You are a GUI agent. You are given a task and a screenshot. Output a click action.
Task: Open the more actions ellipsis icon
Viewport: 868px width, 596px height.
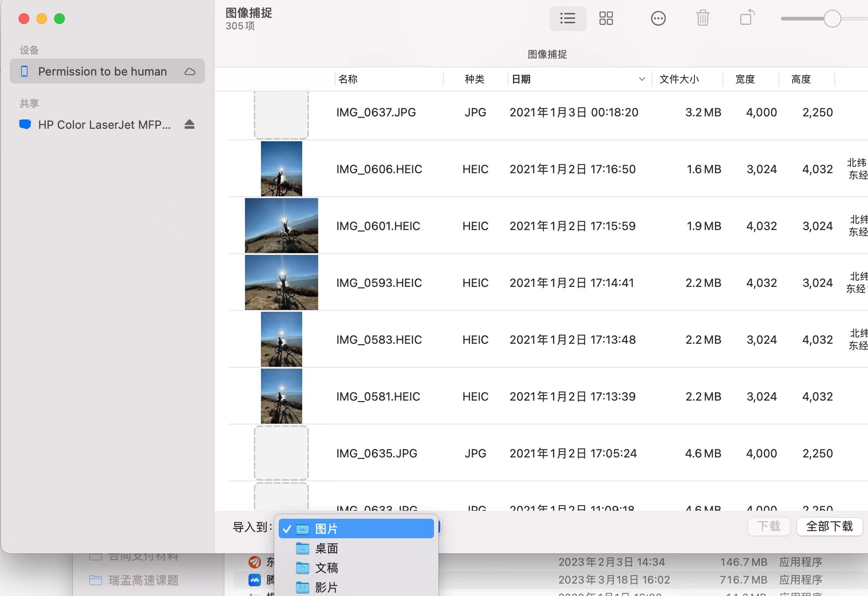point(658,19)
